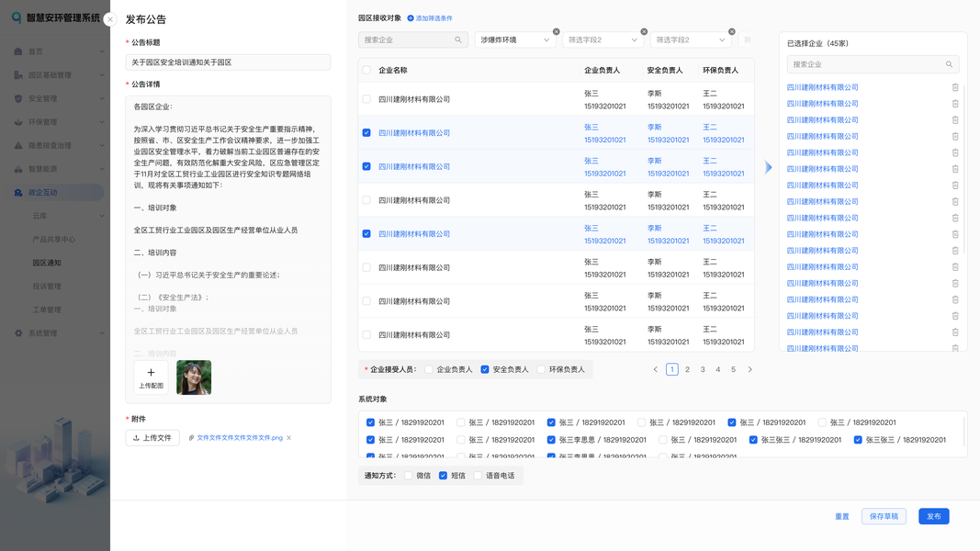
Task: Go to next page with the right arrow
Action: pyautogui.click(x=750, y=370)
